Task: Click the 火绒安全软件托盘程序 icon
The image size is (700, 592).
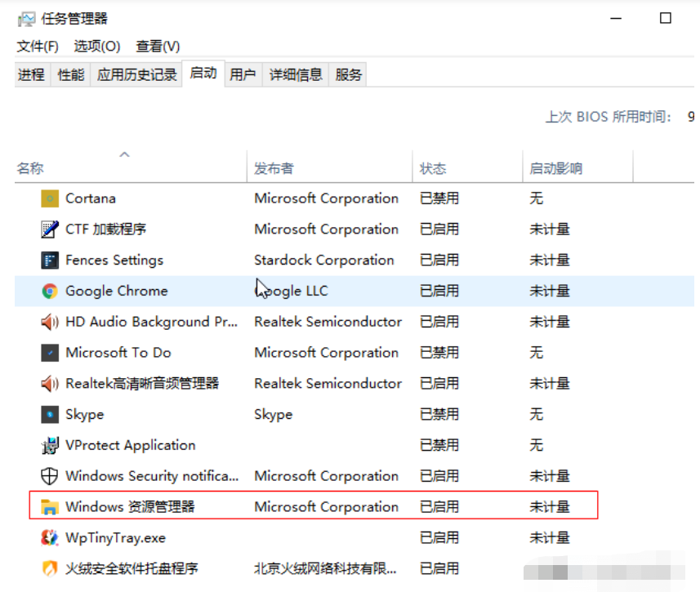Action: point(50,568)
